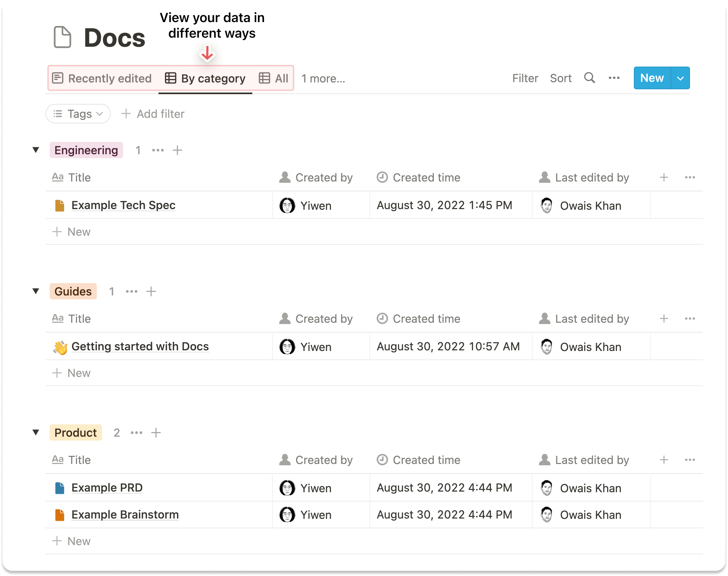This screenshot has width=728, height=576.
Task: Open the Guides group three-dot menu
Action: pos(132,291)
